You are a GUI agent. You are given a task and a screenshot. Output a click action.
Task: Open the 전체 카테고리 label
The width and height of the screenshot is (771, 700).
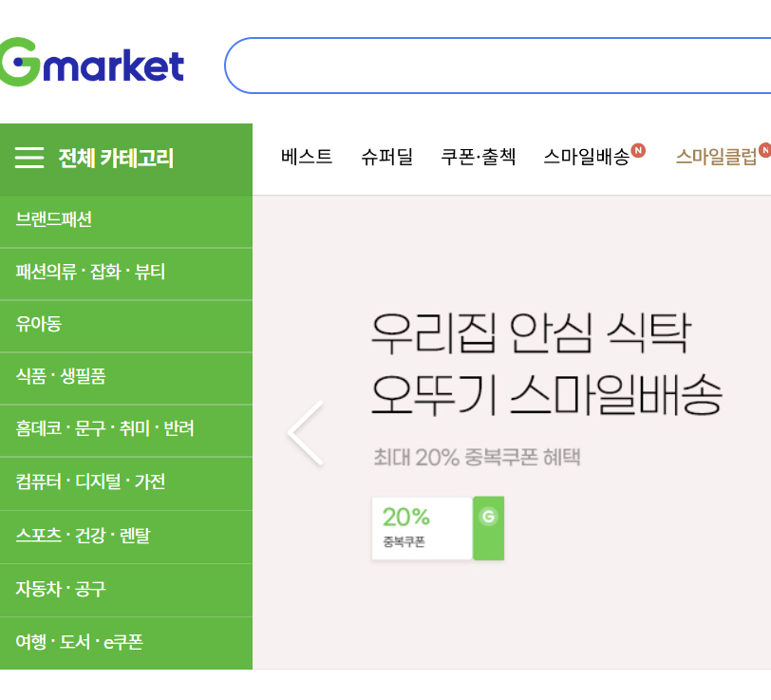(116, 159)
